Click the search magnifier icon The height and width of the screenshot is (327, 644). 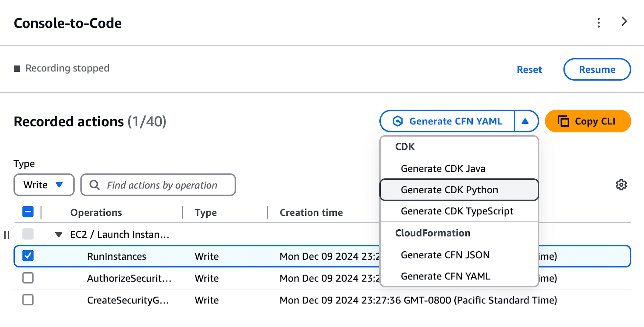point(94,185)
